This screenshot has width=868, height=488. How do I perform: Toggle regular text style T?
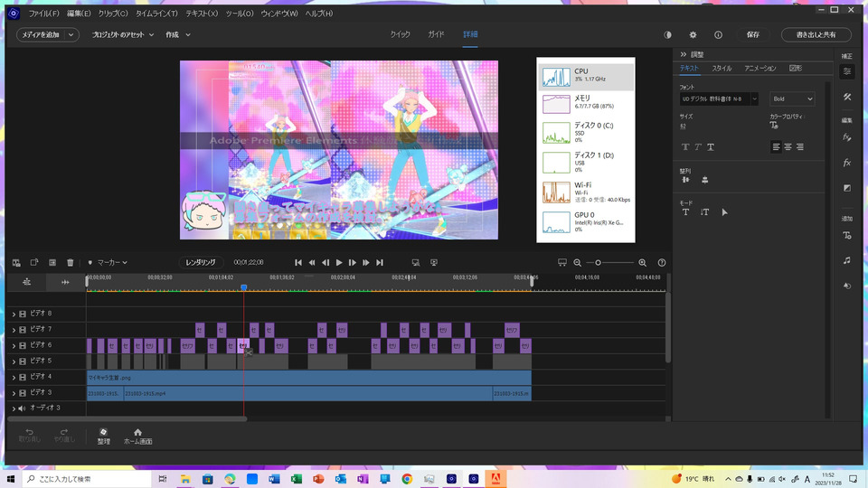(x=685, y=147)
